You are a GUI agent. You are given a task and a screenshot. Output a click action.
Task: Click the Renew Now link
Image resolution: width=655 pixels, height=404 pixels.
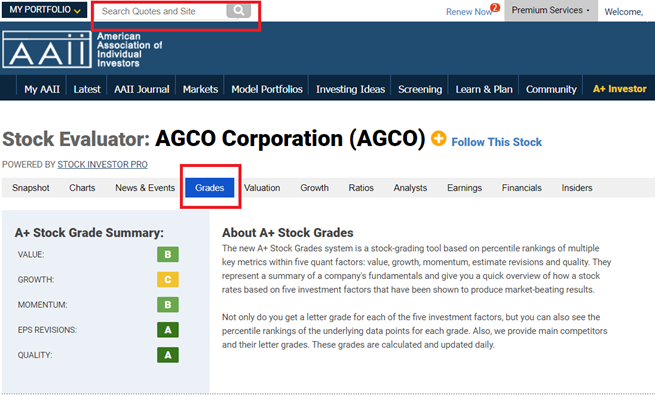468,12
